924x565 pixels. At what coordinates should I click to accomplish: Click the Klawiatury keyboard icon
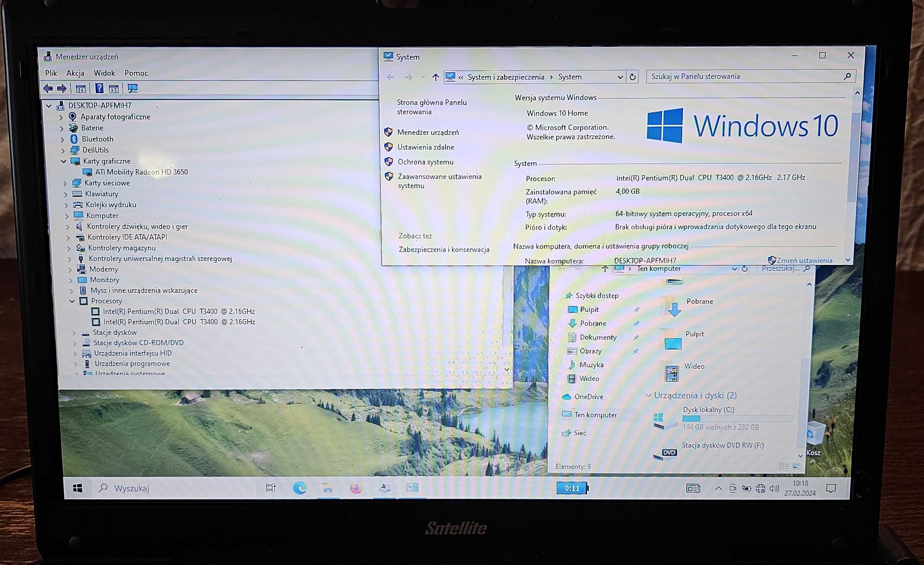point(77,194)
